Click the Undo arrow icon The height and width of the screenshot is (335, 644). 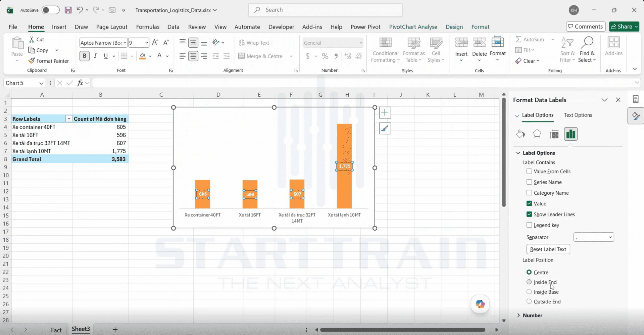[80, 10]
